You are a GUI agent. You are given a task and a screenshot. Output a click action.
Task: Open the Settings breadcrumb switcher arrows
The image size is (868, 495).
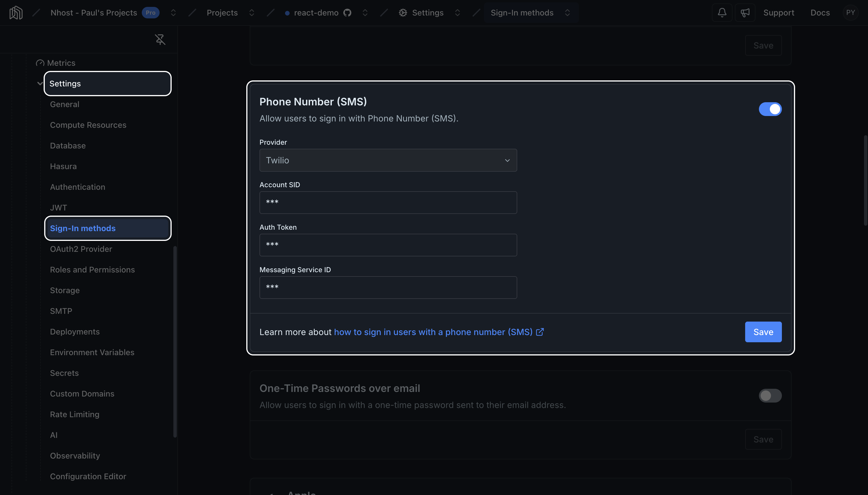point(458,13)
